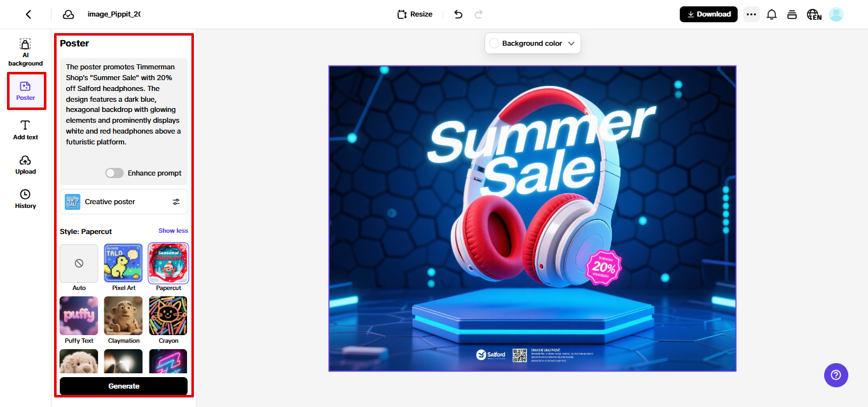Select the Poster tool in sidebar
The height and width of the screenshot is (407, 868).
tap(26, 91)
